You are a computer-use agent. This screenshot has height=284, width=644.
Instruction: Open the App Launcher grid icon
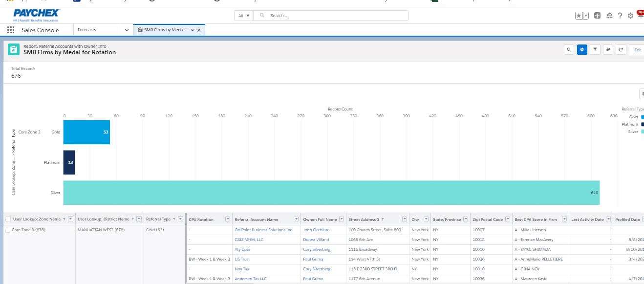tap(11, 30)
